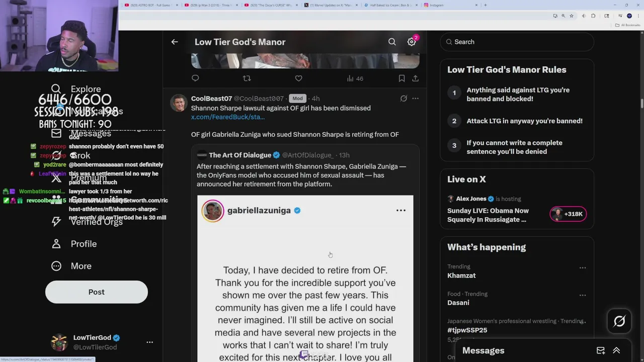This screenshot has height=362, width=644.
Task: Join Alex Jones live +318K listeners
Action: (568, 214)
